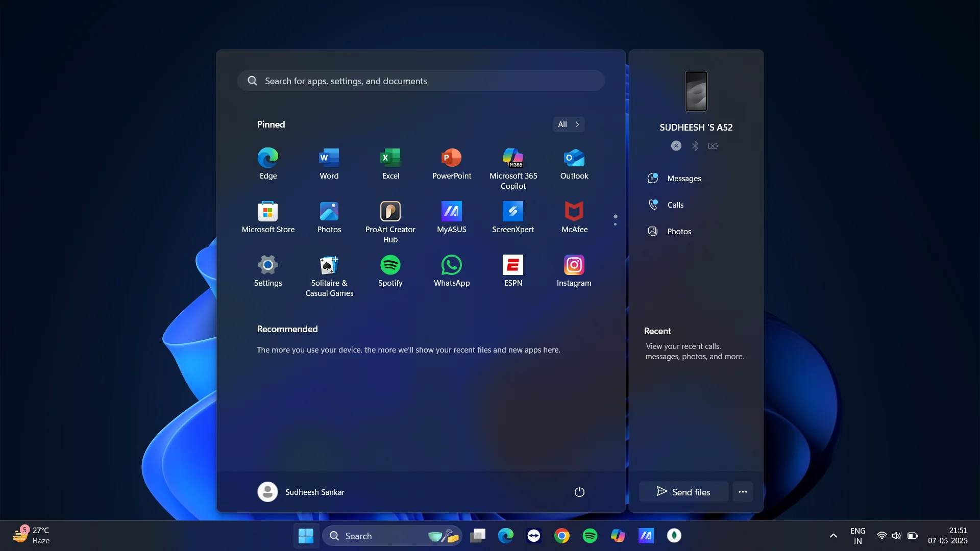
Task: Open ScreenXpert
Action: [x=513, y=218]
